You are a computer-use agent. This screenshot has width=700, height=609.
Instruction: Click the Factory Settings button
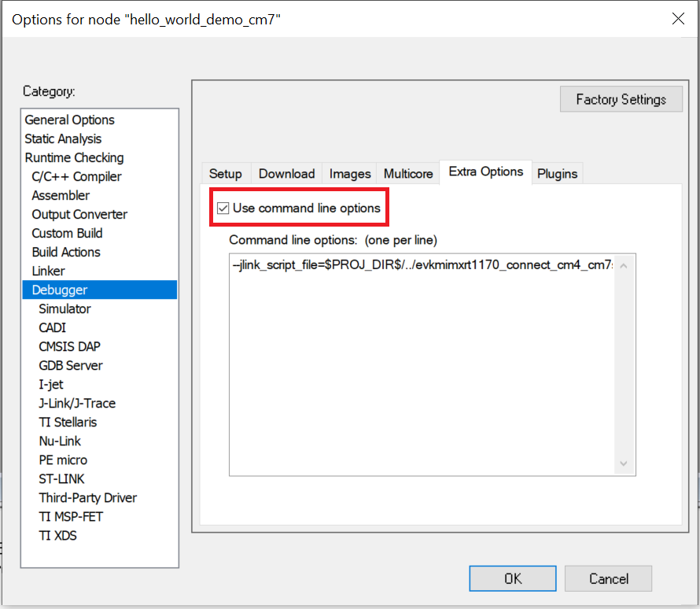[x=621, y=99]
